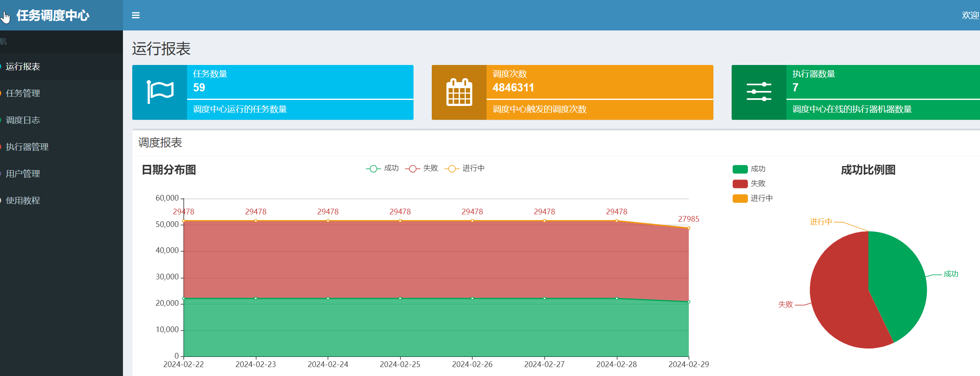Click the 任务数量 value 59

199,88
